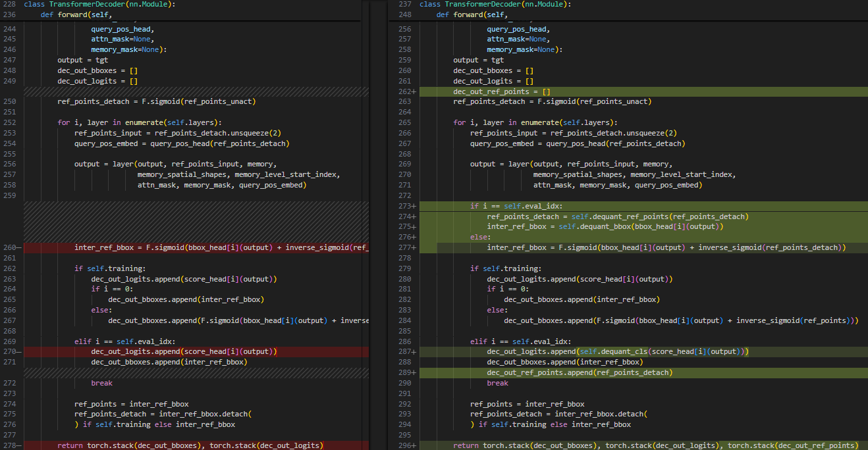Place cursor on break at line 290

click(497, 383)
